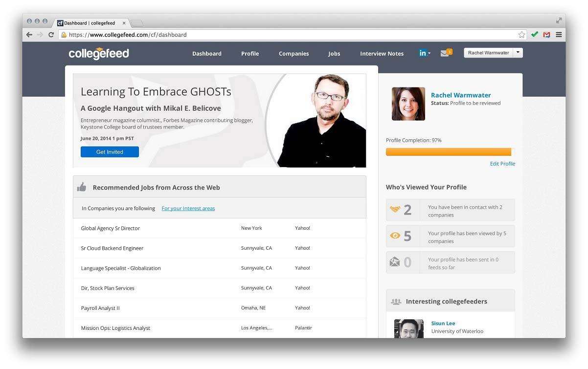
Task: Expand the Rachel Warmwater dropdown arrow
Action: point(518,53)
